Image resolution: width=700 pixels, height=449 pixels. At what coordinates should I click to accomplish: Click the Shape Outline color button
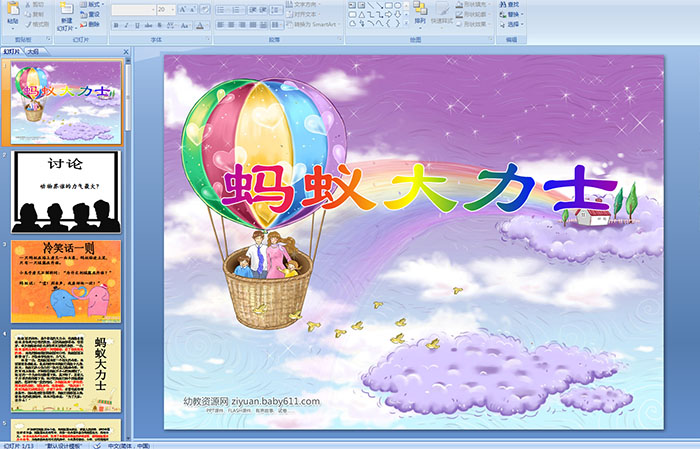pyautogui.click(x=473, y=14)
